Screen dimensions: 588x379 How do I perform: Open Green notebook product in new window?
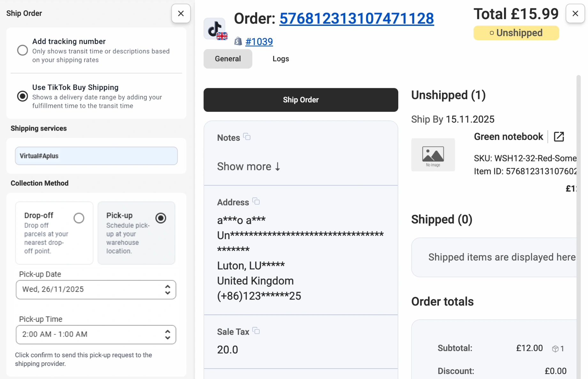point(559,137)
